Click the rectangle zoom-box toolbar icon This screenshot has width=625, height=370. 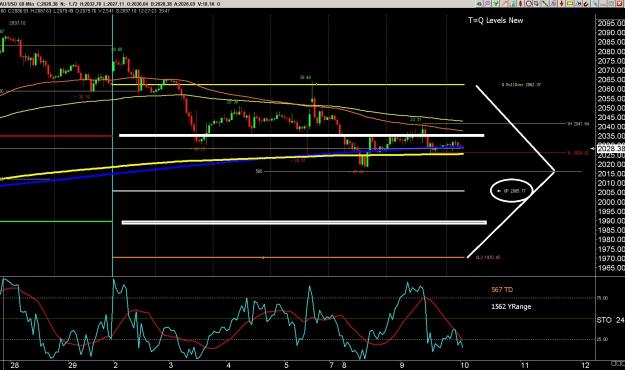(x=536, y=4)
